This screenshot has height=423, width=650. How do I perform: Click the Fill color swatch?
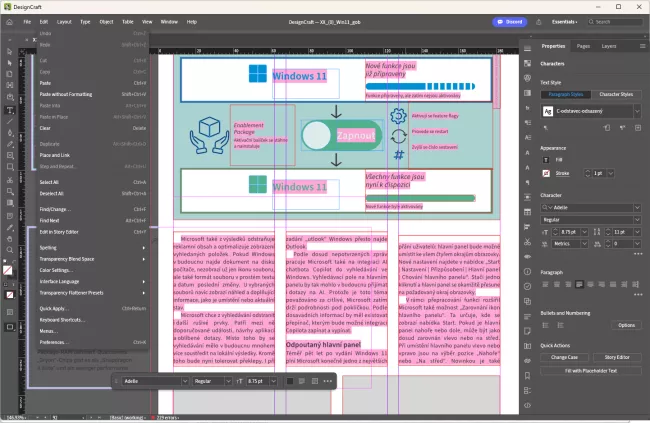546,160
